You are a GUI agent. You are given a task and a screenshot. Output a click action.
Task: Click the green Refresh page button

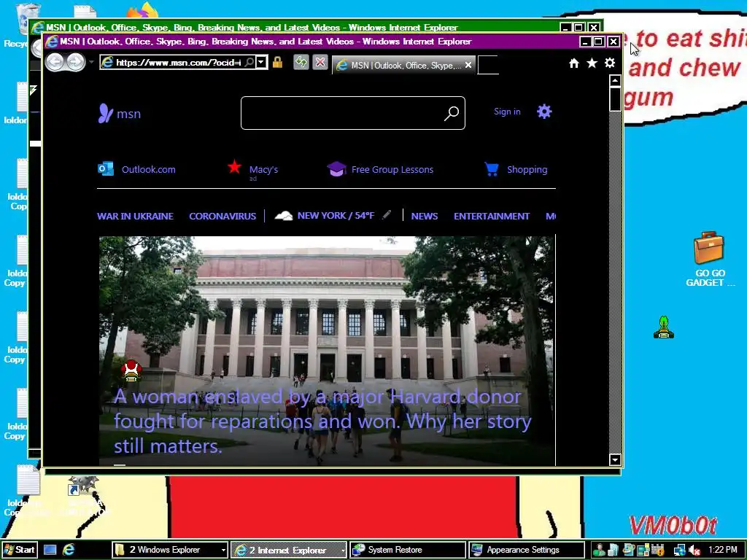click(301, 62)
